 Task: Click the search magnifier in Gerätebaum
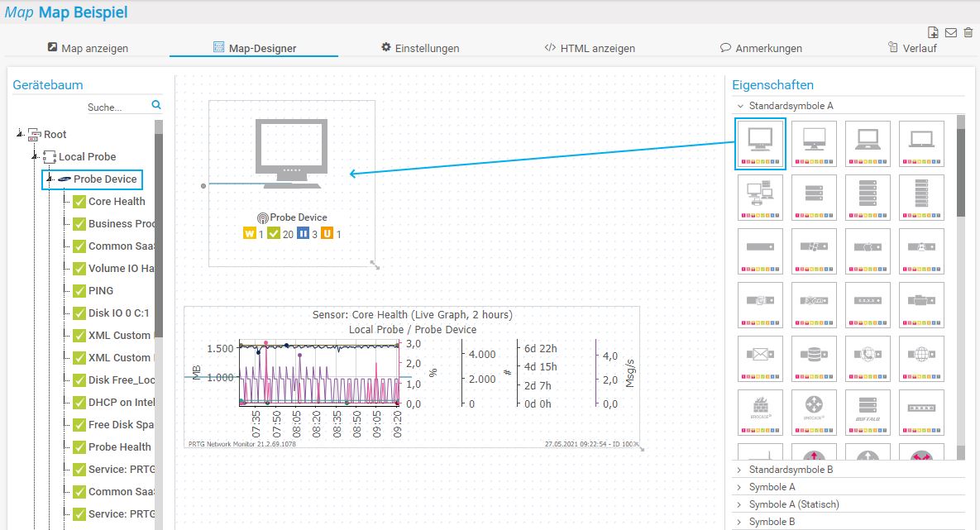click(x=156, y=106)
